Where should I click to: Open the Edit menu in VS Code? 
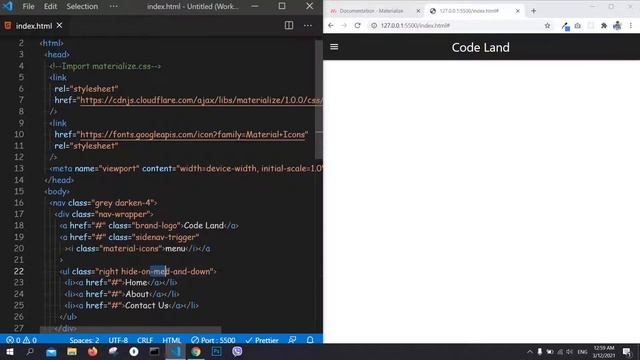click(x=50, y=7)
